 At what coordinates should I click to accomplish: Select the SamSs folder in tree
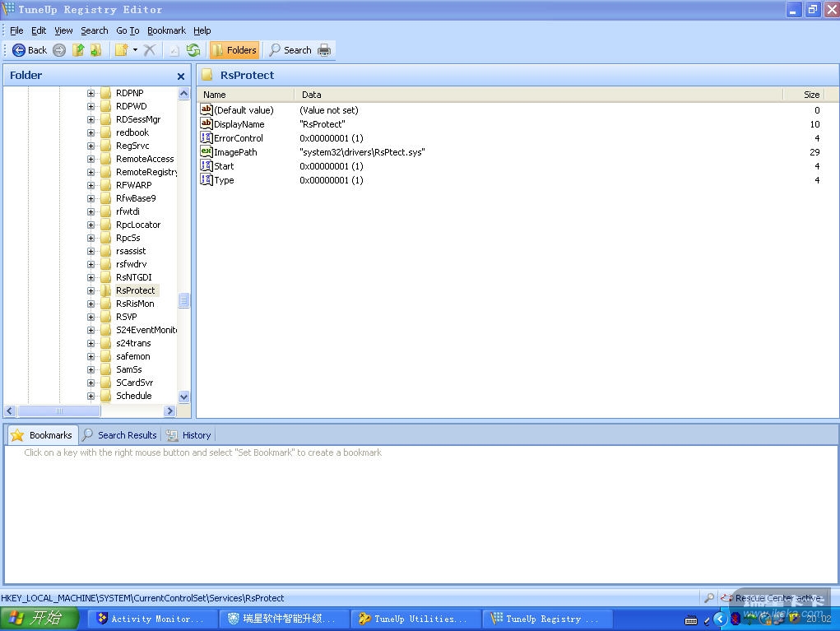[x=128, y=369]
